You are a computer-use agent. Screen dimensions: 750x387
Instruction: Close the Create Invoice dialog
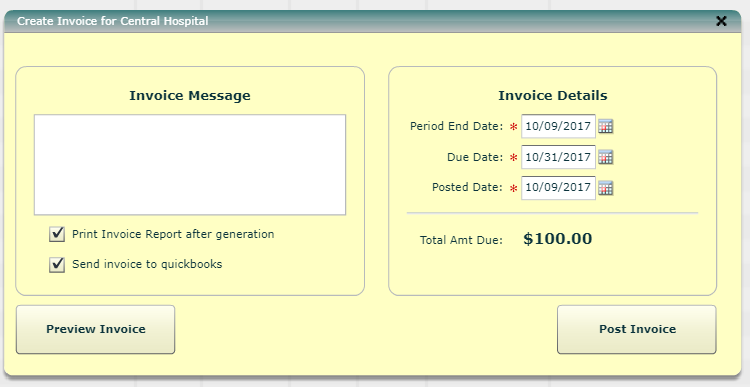721,21
